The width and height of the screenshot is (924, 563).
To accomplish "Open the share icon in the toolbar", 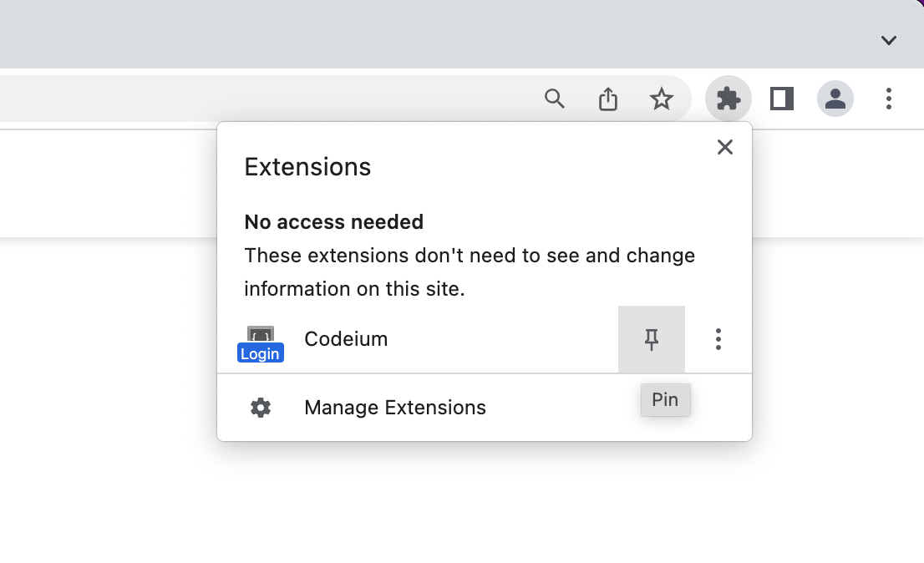I will click(607, 99).
